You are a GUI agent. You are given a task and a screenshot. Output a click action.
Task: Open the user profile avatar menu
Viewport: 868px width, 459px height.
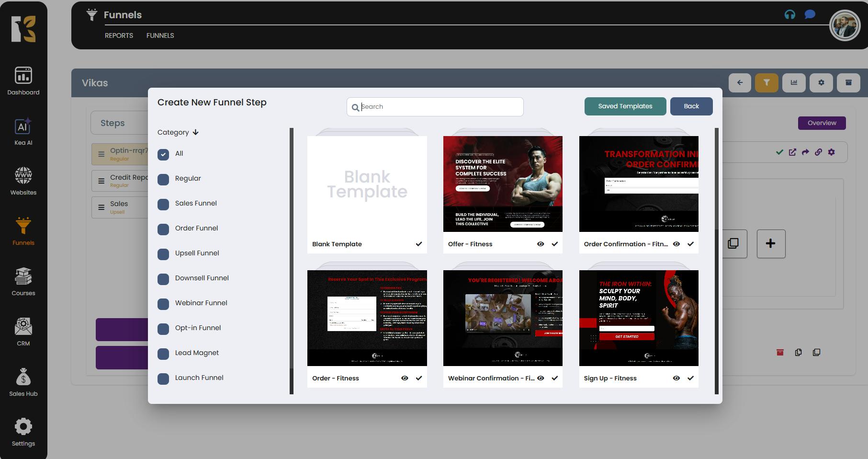(844, 25)
